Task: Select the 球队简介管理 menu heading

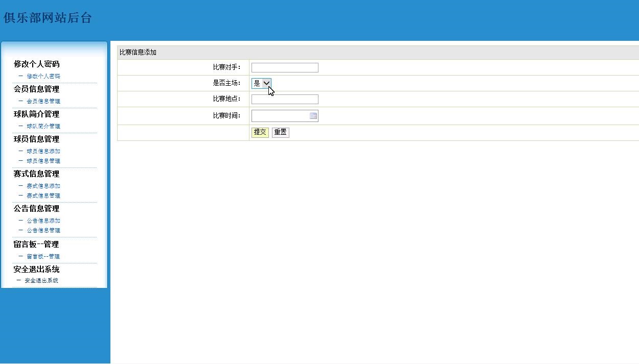Action: click(36, 114)
